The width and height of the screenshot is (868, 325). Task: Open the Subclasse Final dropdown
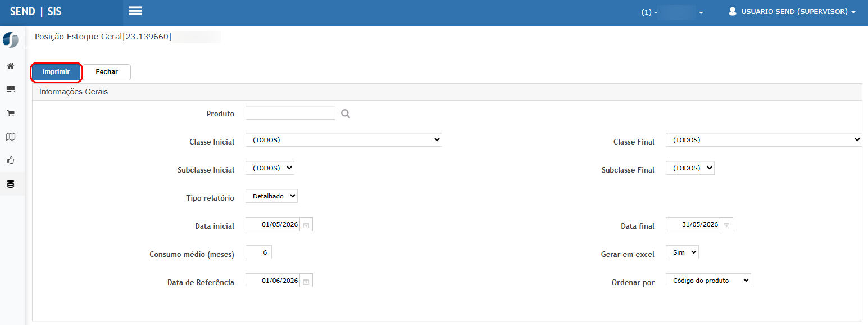point(690,168)
